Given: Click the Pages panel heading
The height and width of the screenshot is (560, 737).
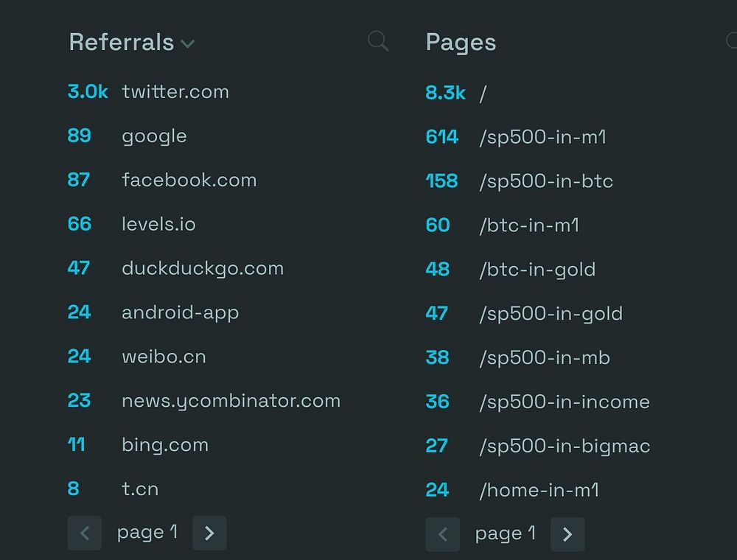Looking at the screenshot, I should coord(461,42).
